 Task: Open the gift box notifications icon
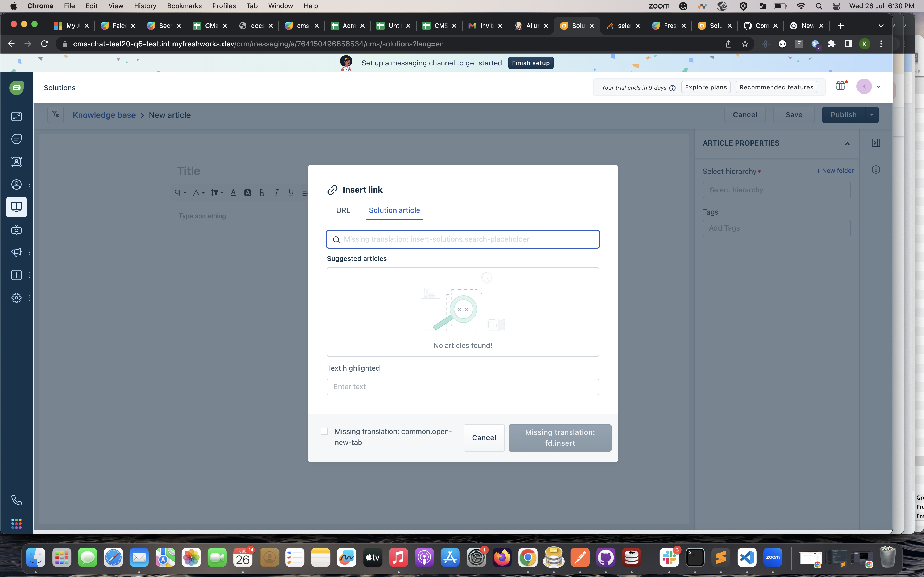[x=840, y=86]
